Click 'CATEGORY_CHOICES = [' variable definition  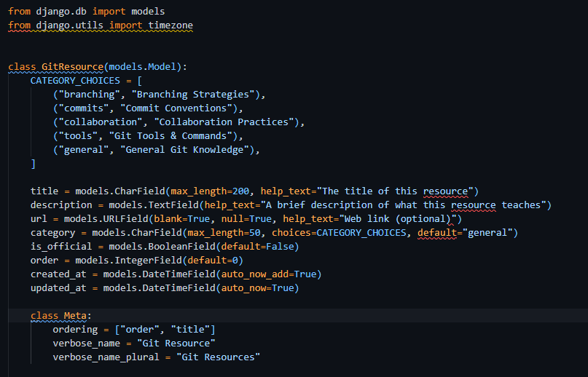pos(86,81)
